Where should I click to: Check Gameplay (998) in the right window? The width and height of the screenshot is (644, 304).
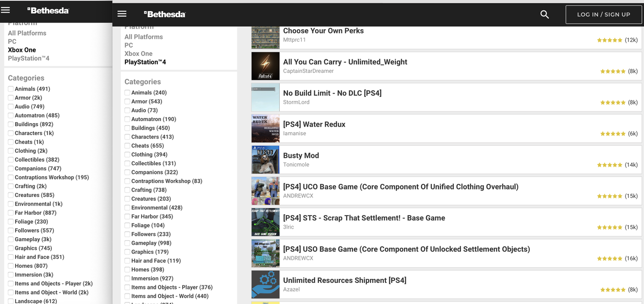pyautogui.click(x=127, y=243)
